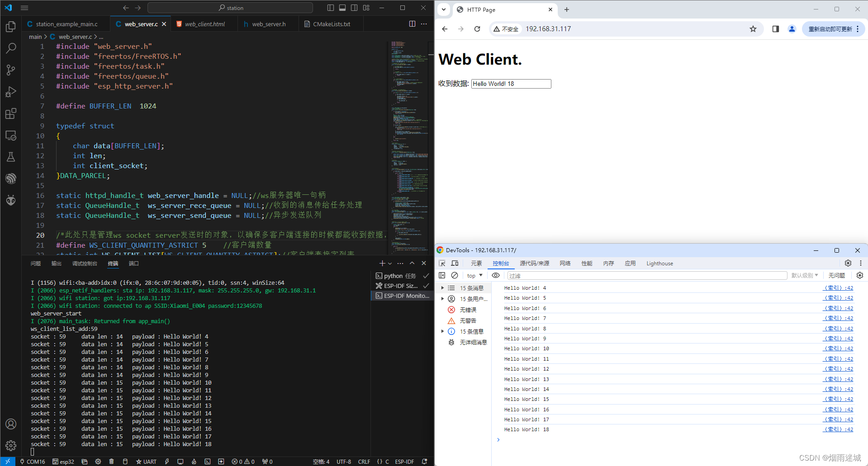Open console settings gear next to 无问题
Viewport: 868px width, 466px height.
click(x=860, y=275)
